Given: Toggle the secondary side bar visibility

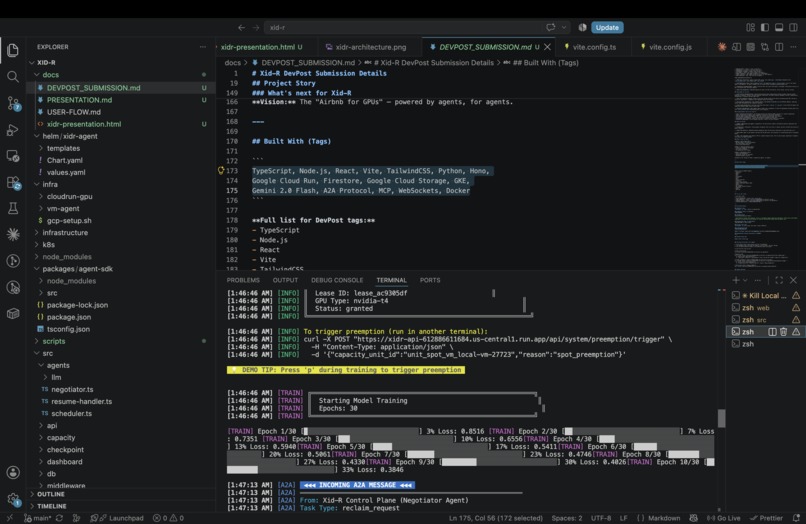Looking at the screenshot, I should coord(794,28).
